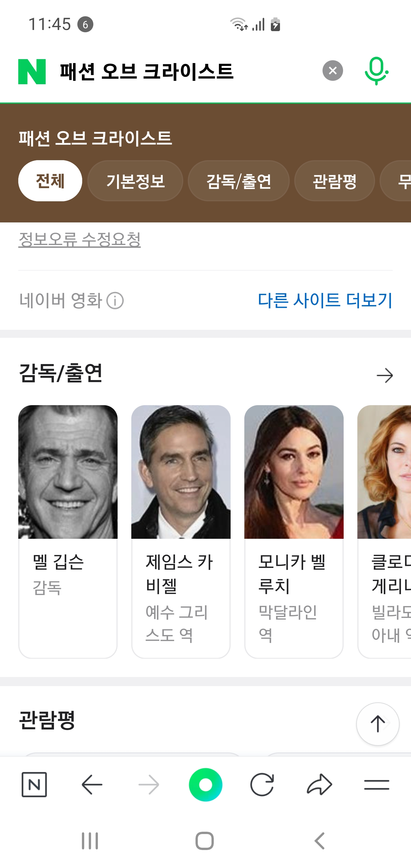Go back using browser back arrow

click(92, 785)
